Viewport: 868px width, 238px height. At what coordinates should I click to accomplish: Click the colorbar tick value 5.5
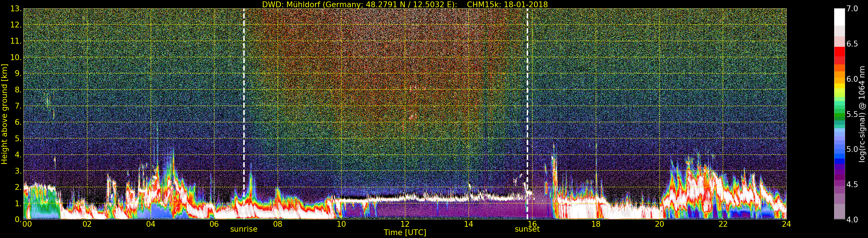[852, 114]
